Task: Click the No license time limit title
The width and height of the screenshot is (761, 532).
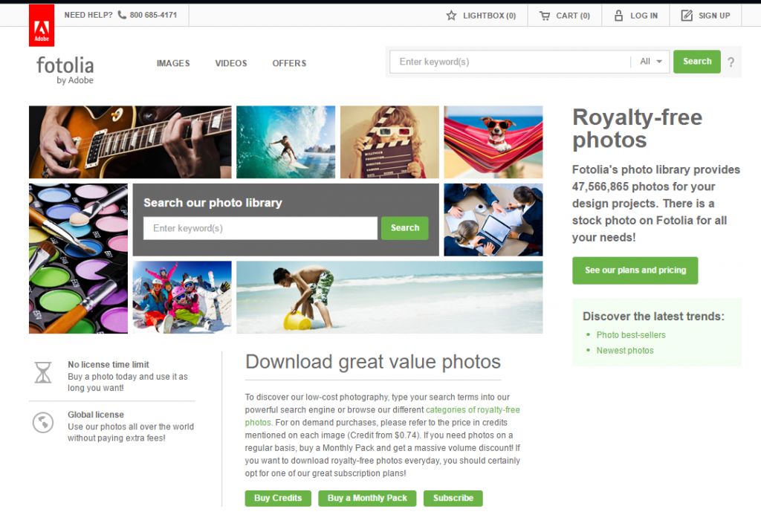Action: click(109, 365)
